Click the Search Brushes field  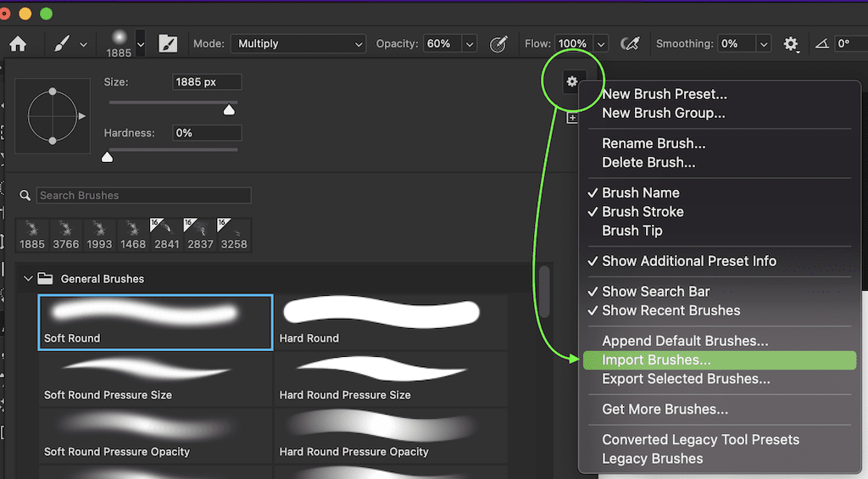(144, 196)
